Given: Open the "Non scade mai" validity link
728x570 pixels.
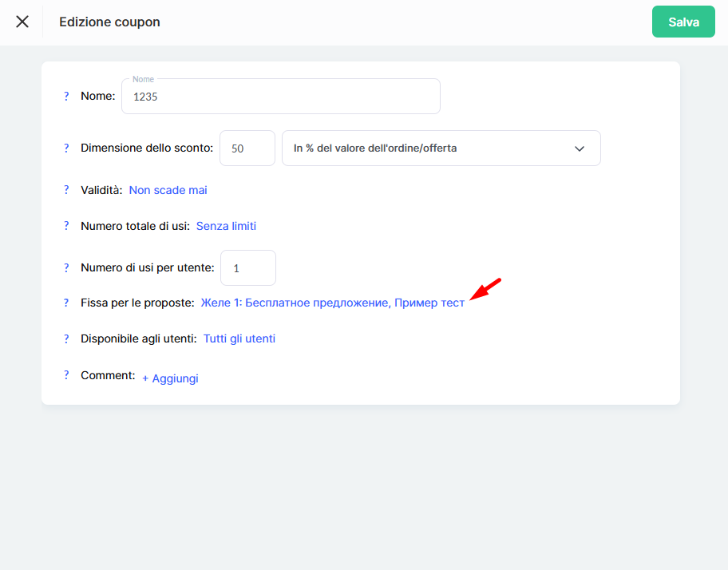Looking at the screenshot, I should 168,190.
